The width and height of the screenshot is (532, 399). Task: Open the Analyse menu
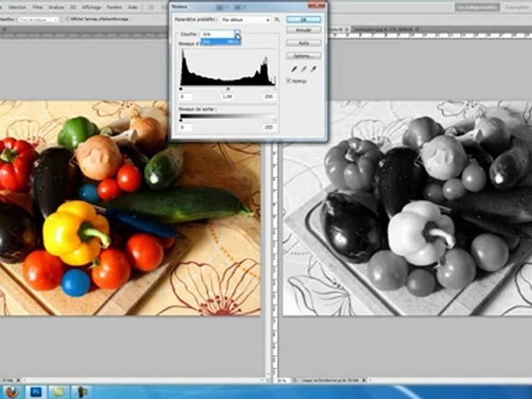(56, 7)
